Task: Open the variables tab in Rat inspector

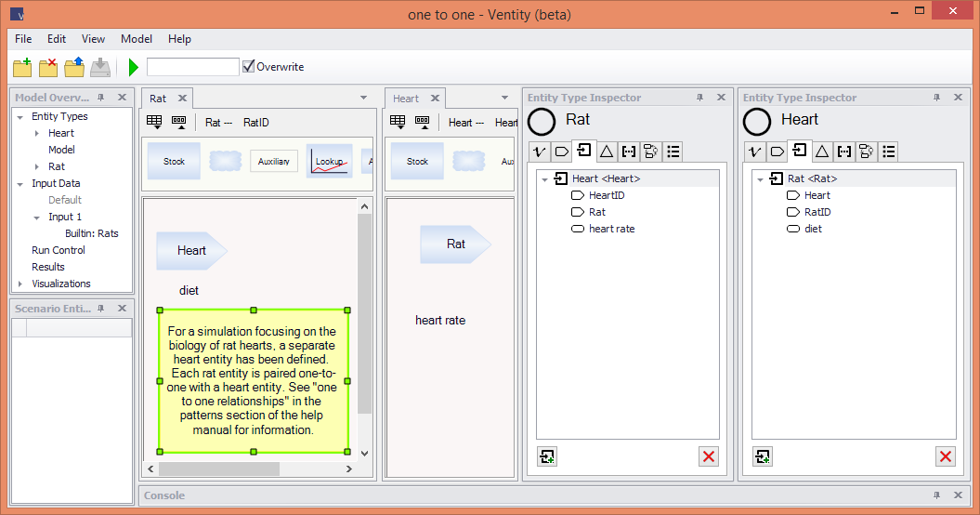Action: click(x=540, y=152)
